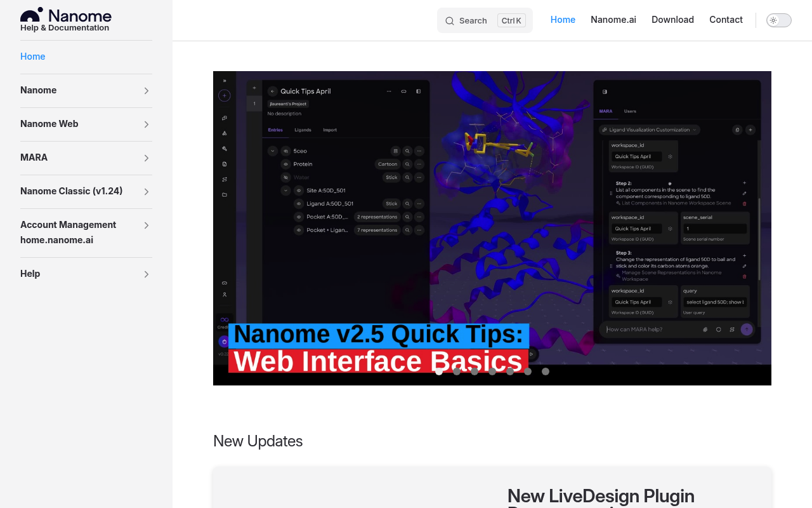
Task: Open the Nanome.ai top navigation link
Action: point(613,20)
